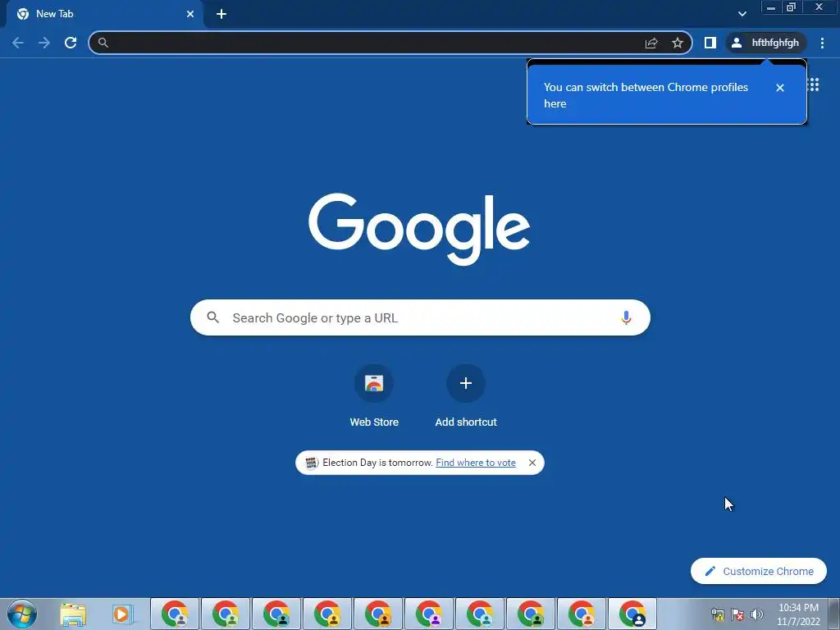The height and width of the screenshot is (630, 840).
Task: Switch to Chrome with purple profile avatar
Action: click(429, 614)
